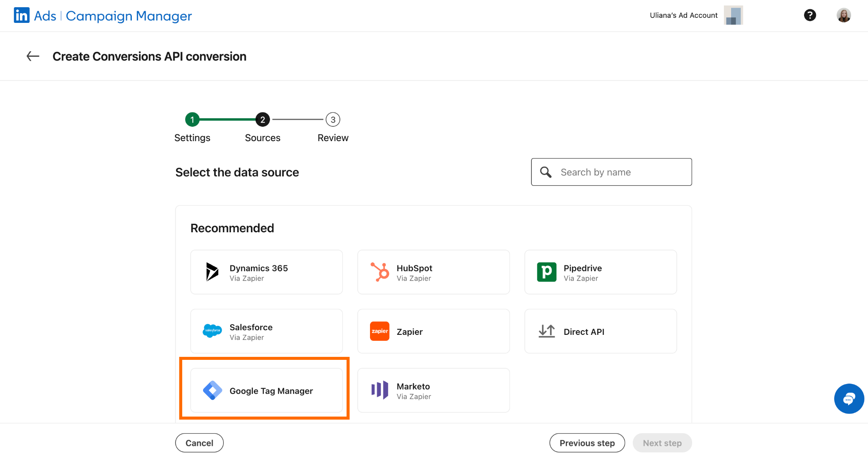This screenshot has width=868, height=462.
Task: Select the Marketo data source card
Action: [434, 390]
